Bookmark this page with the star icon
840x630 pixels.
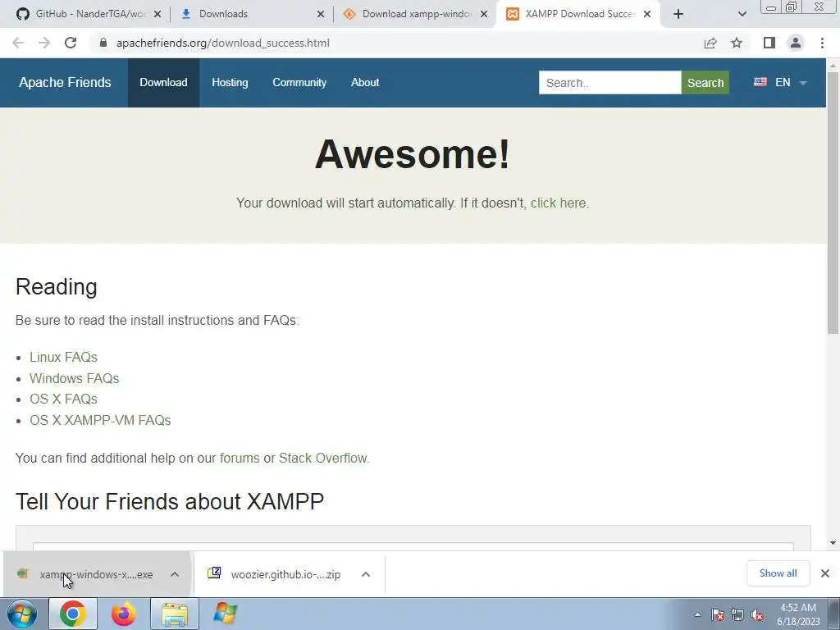click(737, 43)
